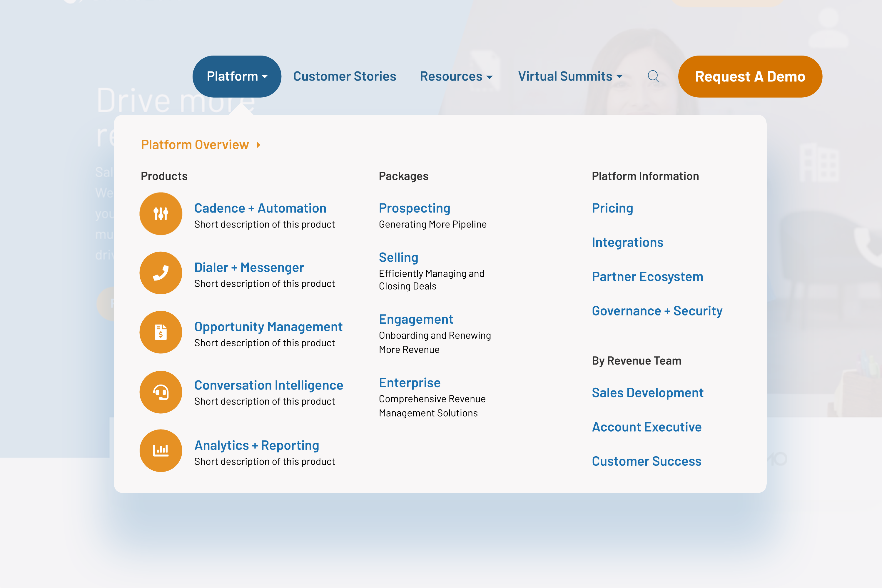Open the Account Executive team page
Image resolution: width=882 pixels, height=588 pixels.
click(647, 427)
